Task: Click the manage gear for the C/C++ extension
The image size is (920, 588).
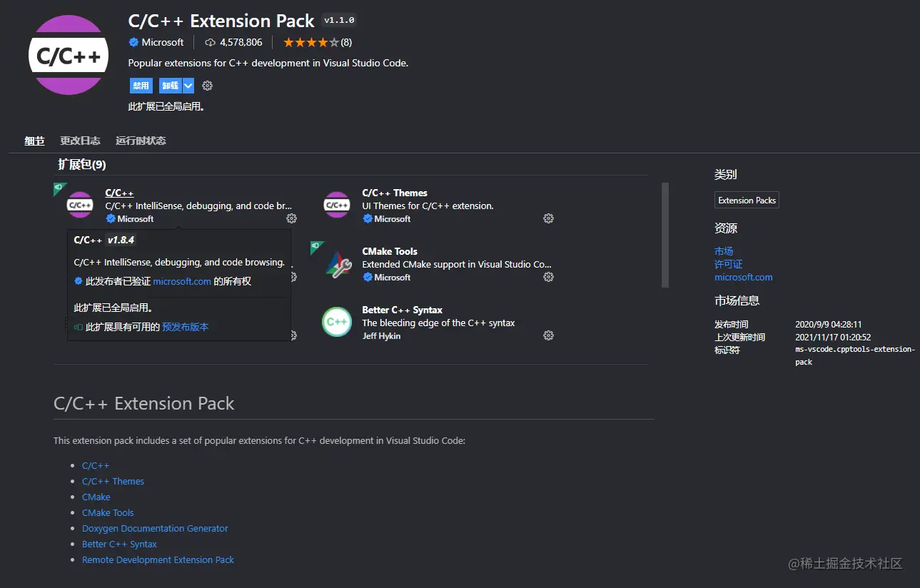Action: click(x=291, y=218)
